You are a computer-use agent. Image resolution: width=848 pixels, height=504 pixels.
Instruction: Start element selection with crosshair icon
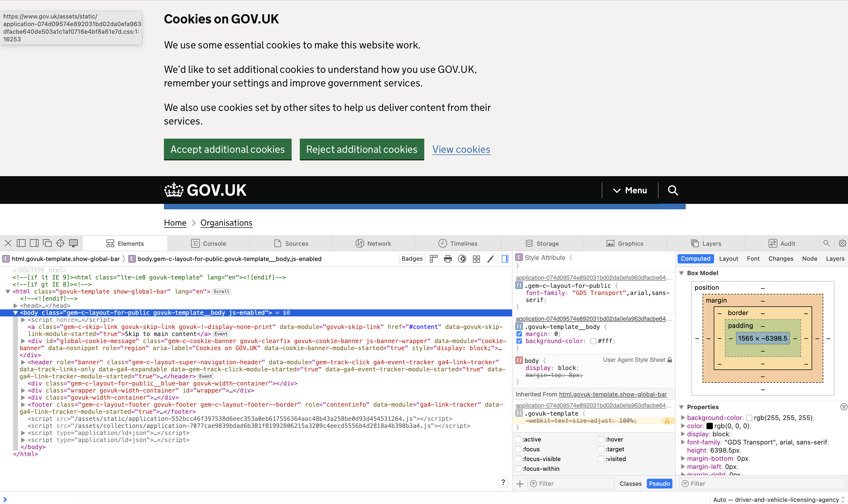[x=60, y=243]
